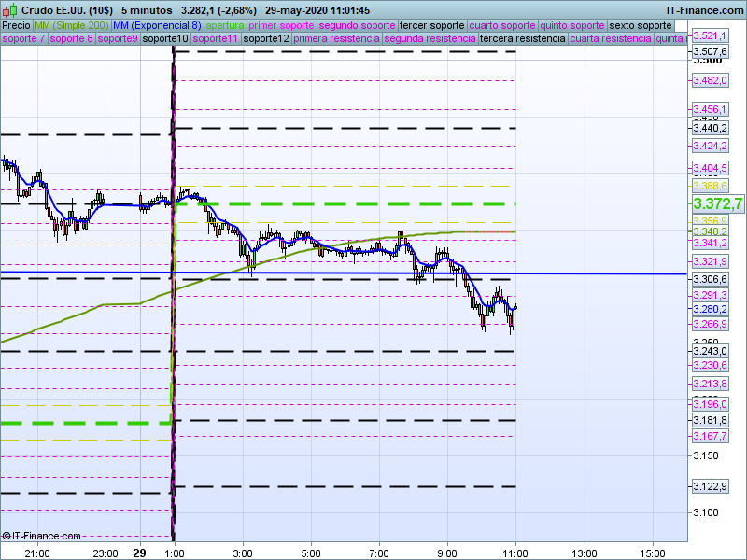747x560 pixels.
Task: Click the 3.348,2 moving average value label
Action: pyautogui.click(x=710, y=231)
